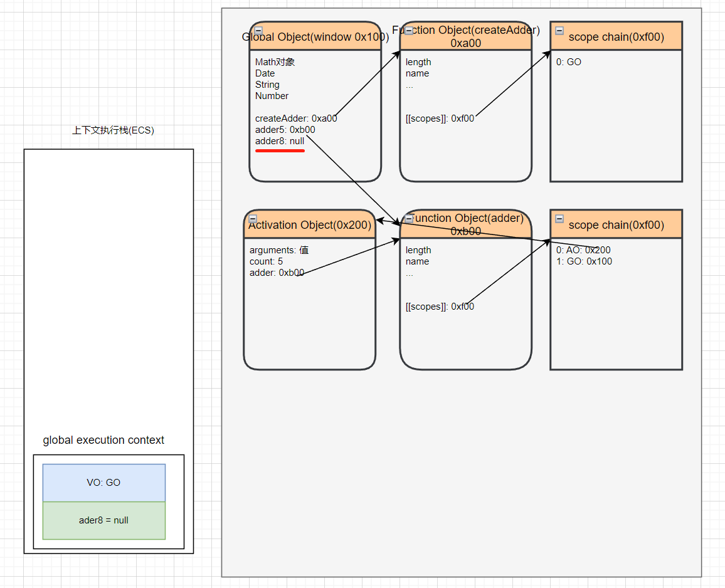The height and width of the screenshot is (588, 725).
Task: Collapse the Function Object(adder) container
Action: coord(408,218)
